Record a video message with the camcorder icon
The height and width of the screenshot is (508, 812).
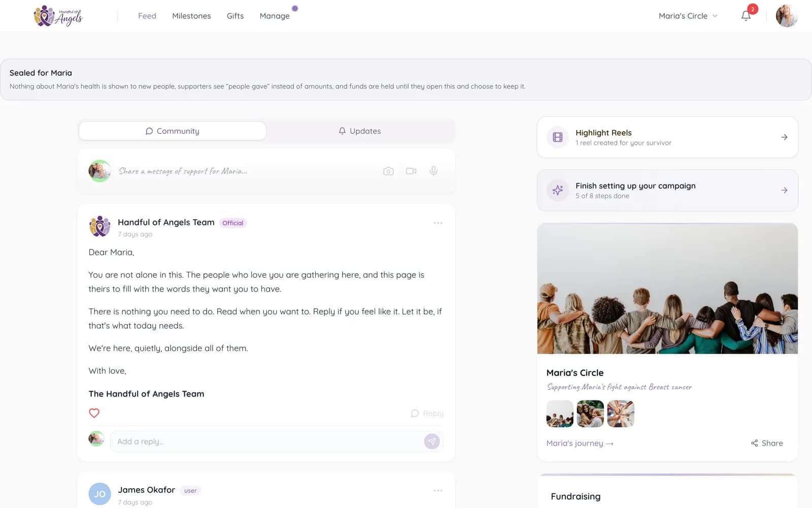tap(411, 171)
